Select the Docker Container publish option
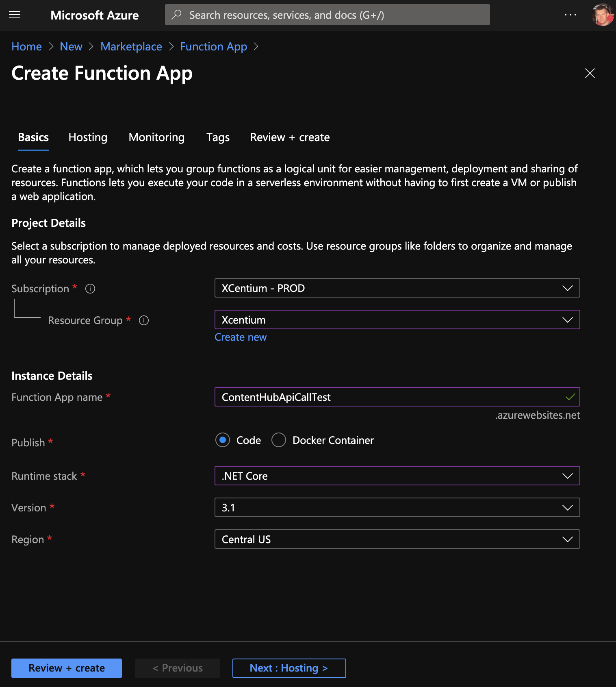The width and height of the screenshot is (616, 687). coord(279,440)
